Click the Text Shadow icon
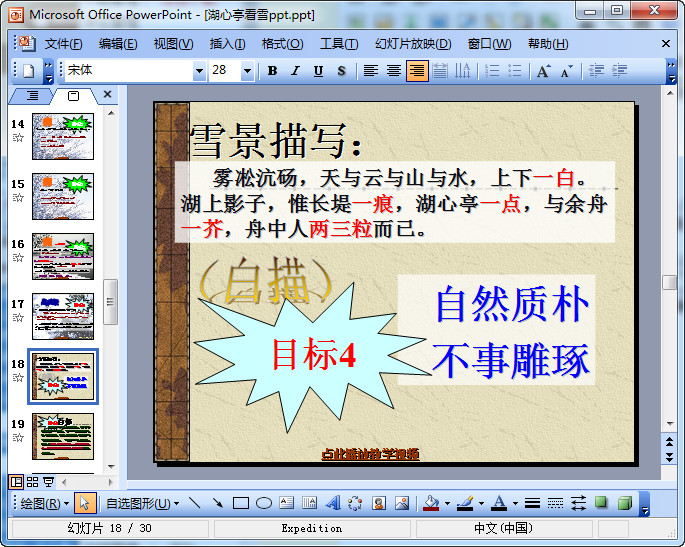This screenshot has height=547, width=685. [x=342, y=71]
